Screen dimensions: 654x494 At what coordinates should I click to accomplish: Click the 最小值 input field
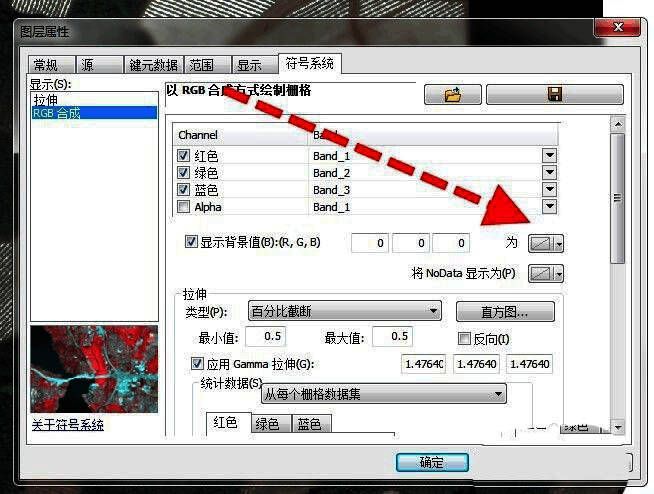point(265,337)
